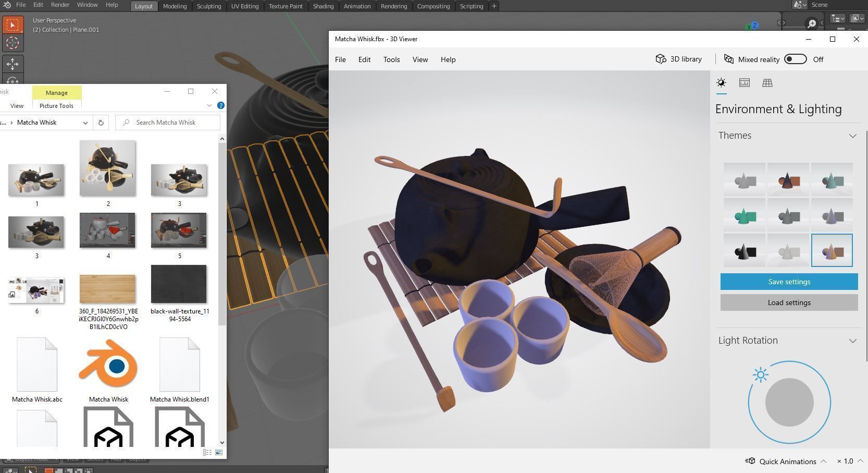Click the Search Matcha Whisk field
The width and height of the screenshot is (868, 473).
coord(168,123)
